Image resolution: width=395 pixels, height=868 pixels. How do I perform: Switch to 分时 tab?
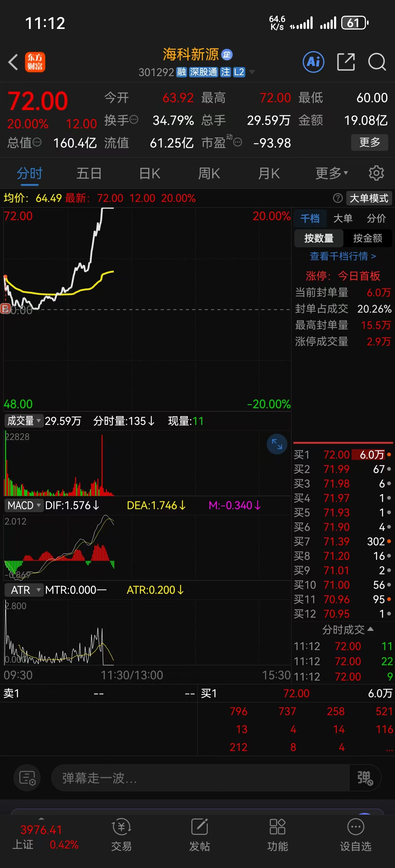(x=30, y=173)
